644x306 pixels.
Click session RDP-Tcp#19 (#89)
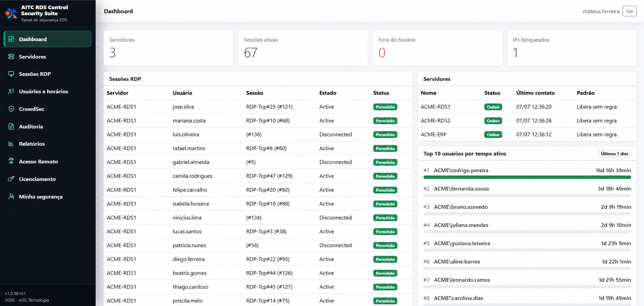[268, 204]
